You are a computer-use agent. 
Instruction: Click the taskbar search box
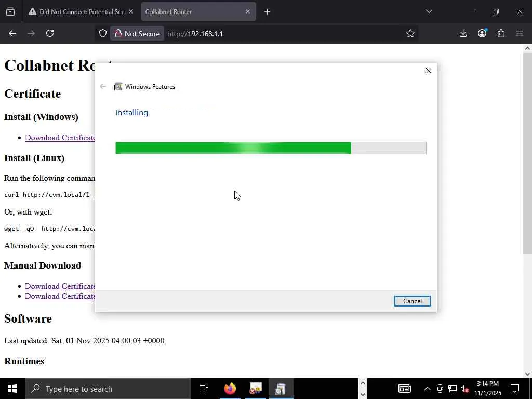(108, 389)
